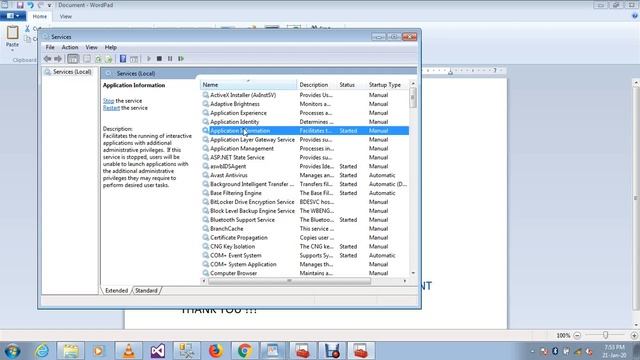
Task: Open the Windows Start menu
Action: [13, 351]
